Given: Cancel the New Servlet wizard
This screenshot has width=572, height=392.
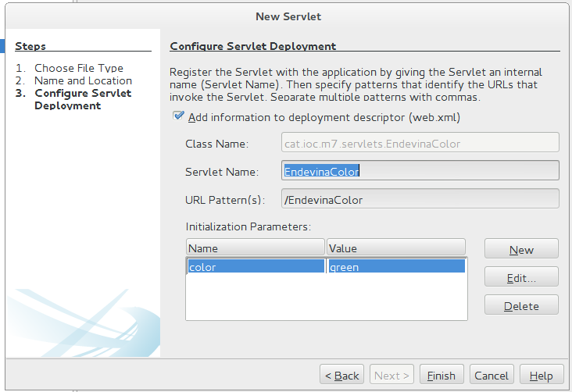Looking at the screenshot, I should [492, 375].
